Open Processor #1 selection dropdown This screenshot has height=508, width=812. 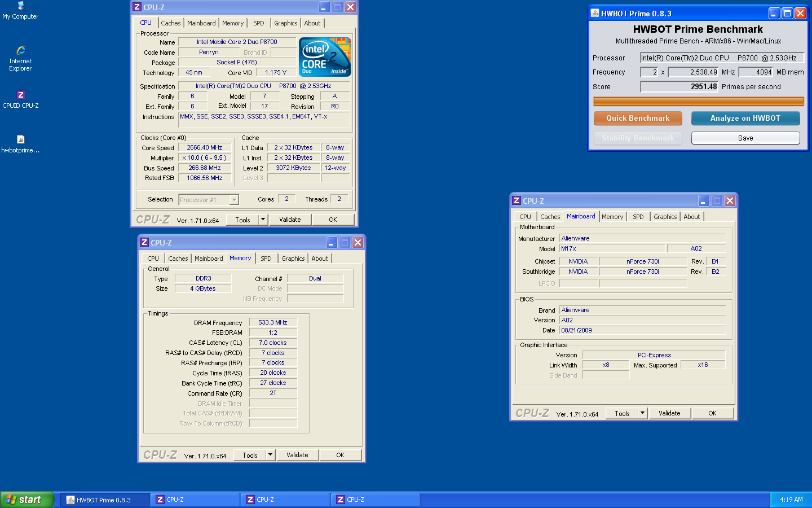point(234,200)
